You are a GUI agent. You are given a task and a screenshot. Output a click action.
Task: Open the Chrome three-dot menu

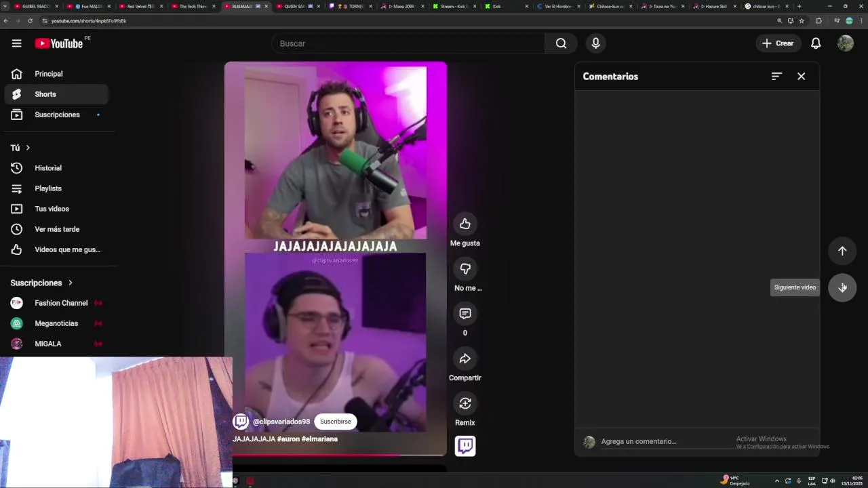861,21
